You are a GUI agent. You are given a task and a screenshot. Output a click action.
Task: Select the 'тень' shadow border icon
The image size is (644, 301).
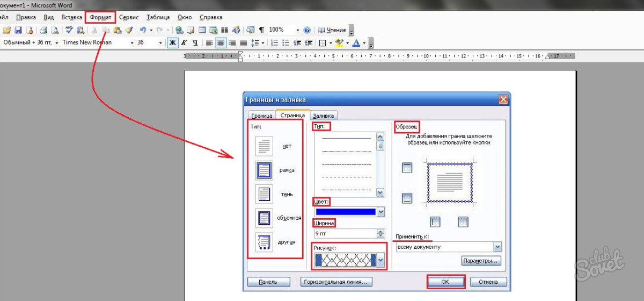(x=264, y=194)
